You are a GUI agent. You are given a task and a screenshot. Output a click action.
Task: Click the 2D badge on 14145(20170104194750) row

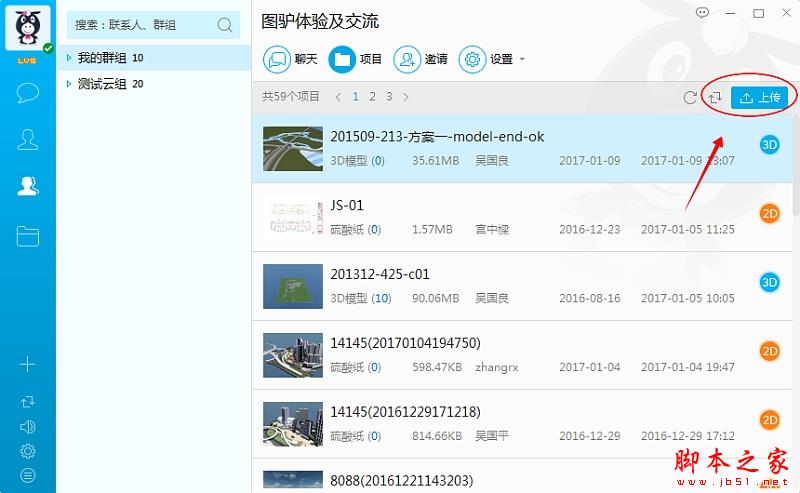pos(769,351)
